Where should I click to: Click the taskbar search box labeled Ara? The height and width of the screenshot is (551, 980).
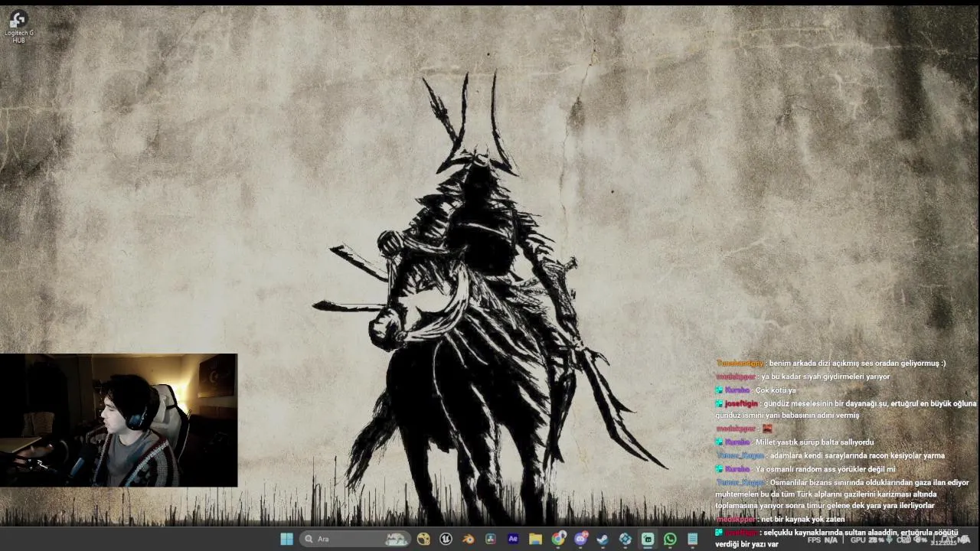(355, 539)
